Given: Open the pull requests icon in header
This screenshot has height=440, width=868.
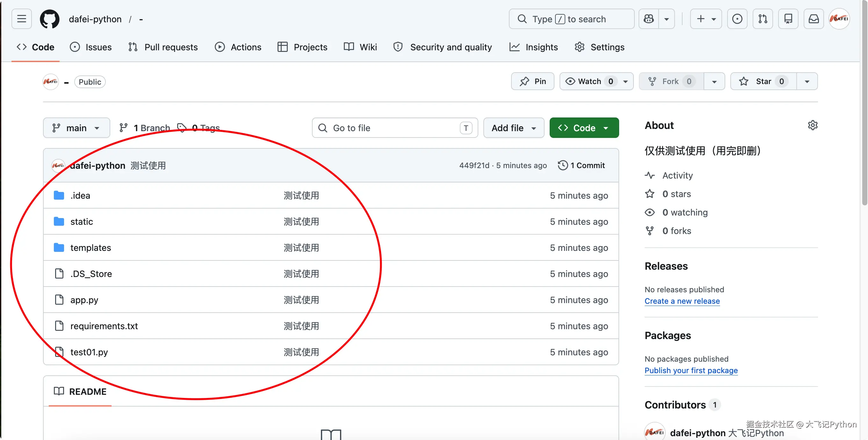Looking at the screenshot, I should point(763,19).
